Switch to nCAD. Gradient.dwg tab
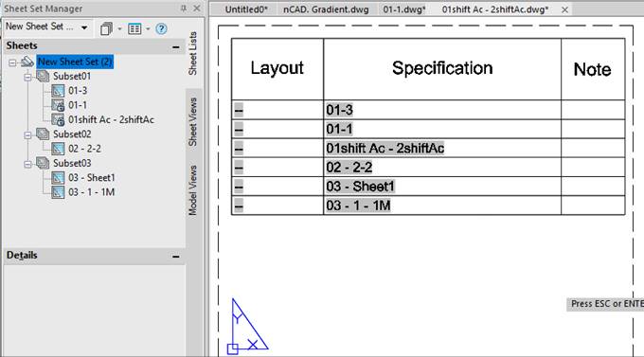The width and height of the screenshot is (644, 357). coord(326,9)
